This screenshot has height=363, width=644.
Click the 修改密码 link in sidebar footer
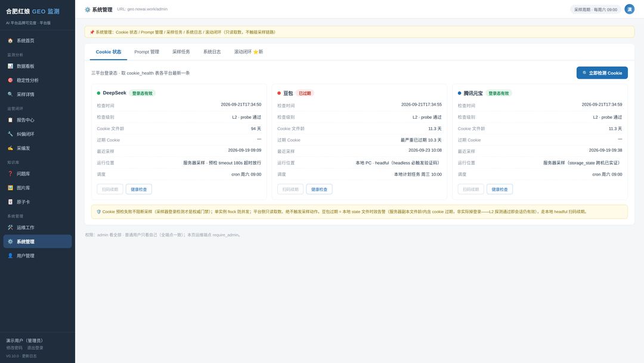[14, 348]
